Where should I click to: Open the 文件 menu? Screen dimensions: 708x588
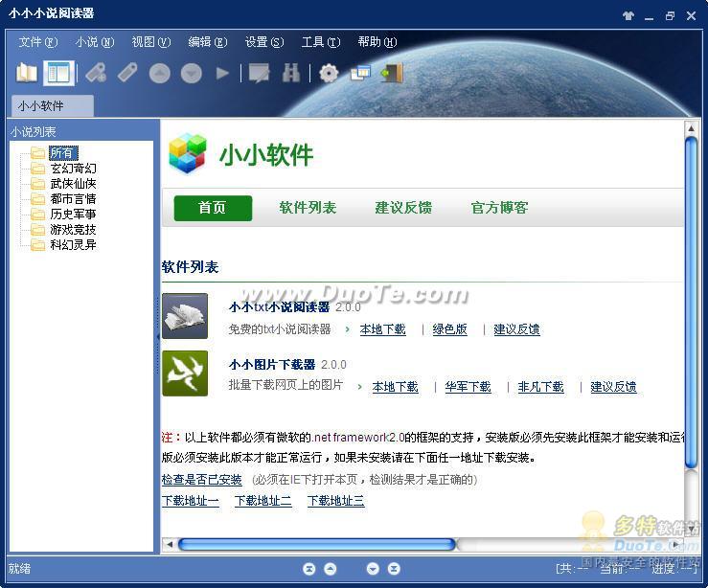(x=37, y=42)
